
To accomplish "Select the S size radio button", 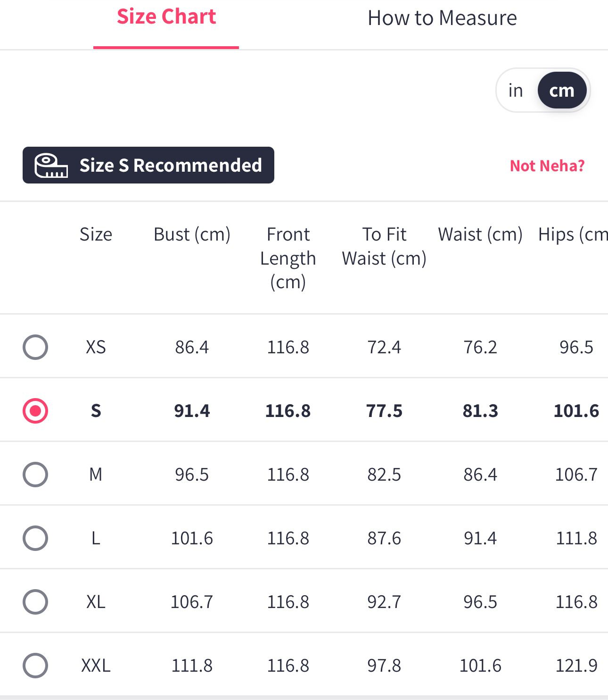I will [35, 411].
